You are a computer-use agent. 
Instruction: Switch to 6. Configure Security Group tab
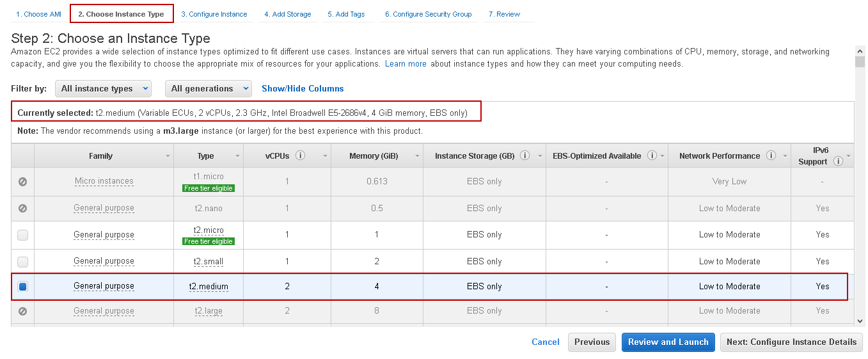tap(428, 14)
